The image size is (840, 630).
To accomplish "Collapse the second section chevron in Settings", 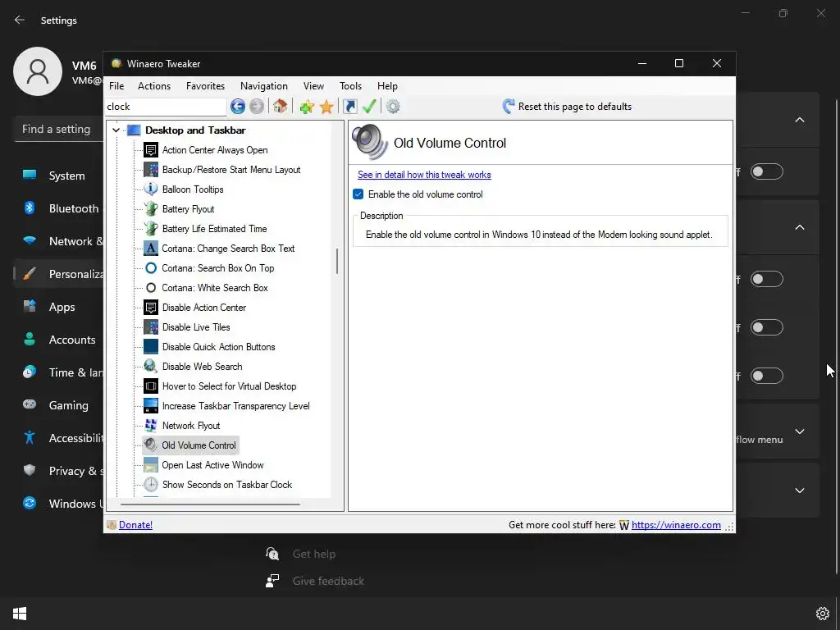I will coord(799,227).
